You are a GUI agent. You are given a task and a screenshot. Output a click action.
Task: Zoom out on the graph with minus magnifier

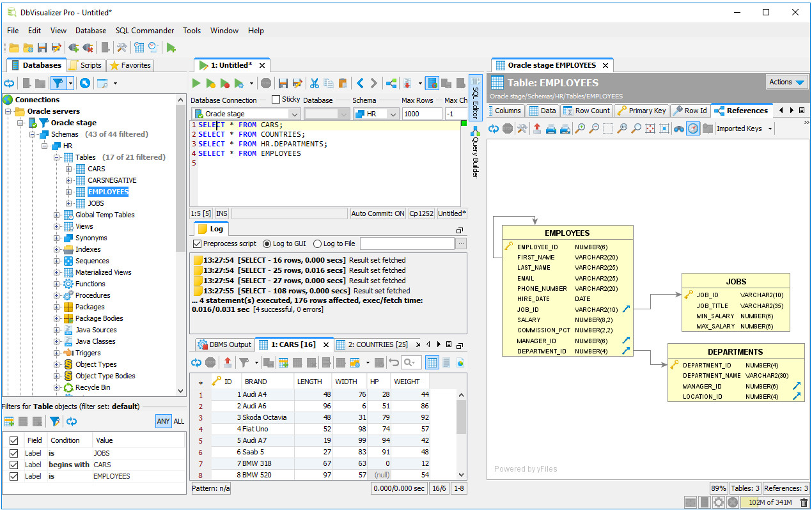594,128
